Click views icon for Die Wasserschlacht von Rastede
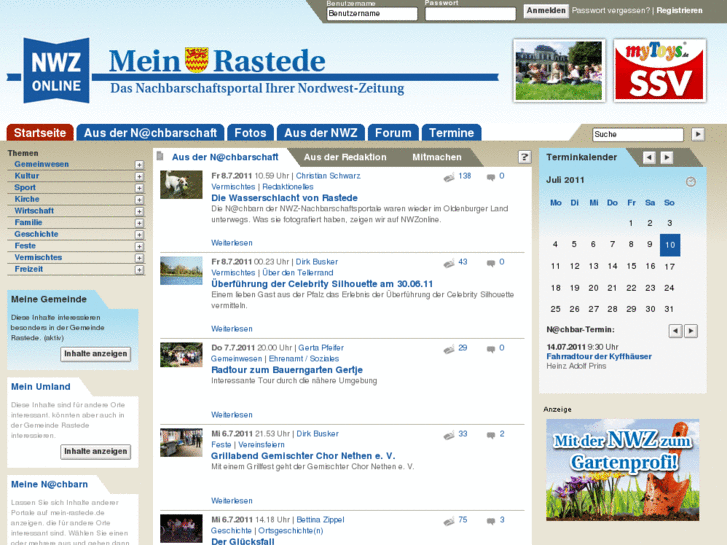This screenshot has height=545, width=727. (x=449, y=177)
